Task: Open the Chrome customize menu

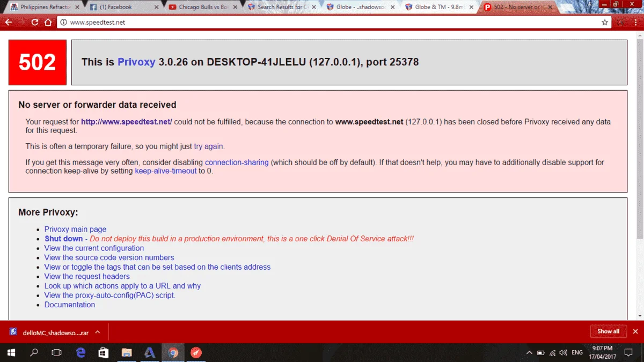Action: [x=635, y=23]
